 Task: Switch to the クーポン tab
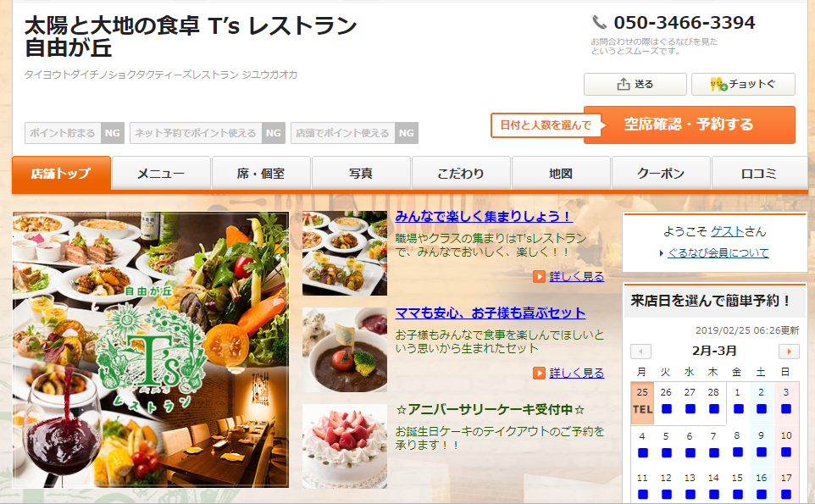click(661, 174)
